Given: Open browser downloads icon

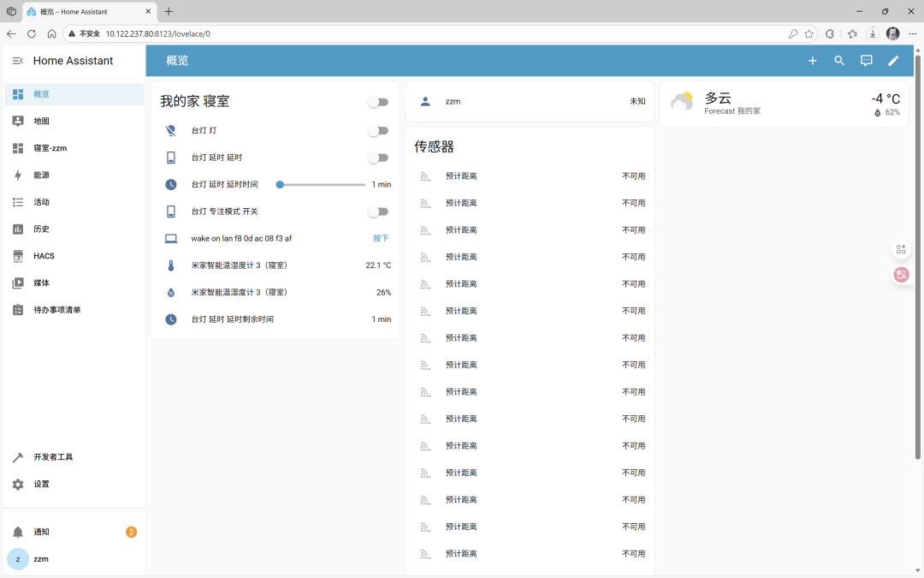Looking at the screenshot, I should (873, 33).
